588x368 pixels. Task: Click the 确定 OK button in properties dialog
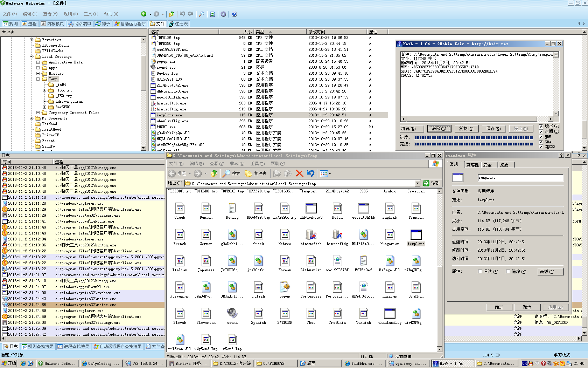point(499,307)
